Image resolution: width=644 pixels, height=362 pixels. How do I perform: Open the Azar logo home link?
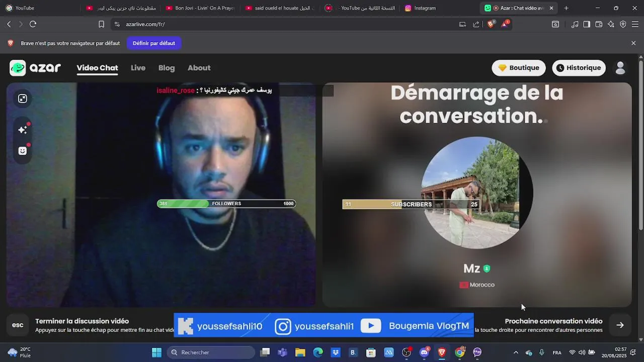click(35, 68)
